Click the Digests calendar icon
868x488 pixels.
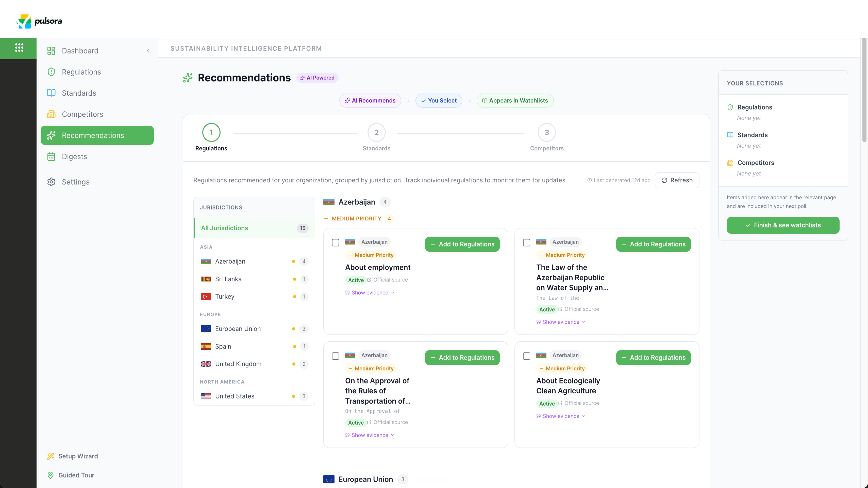point(51,156)
